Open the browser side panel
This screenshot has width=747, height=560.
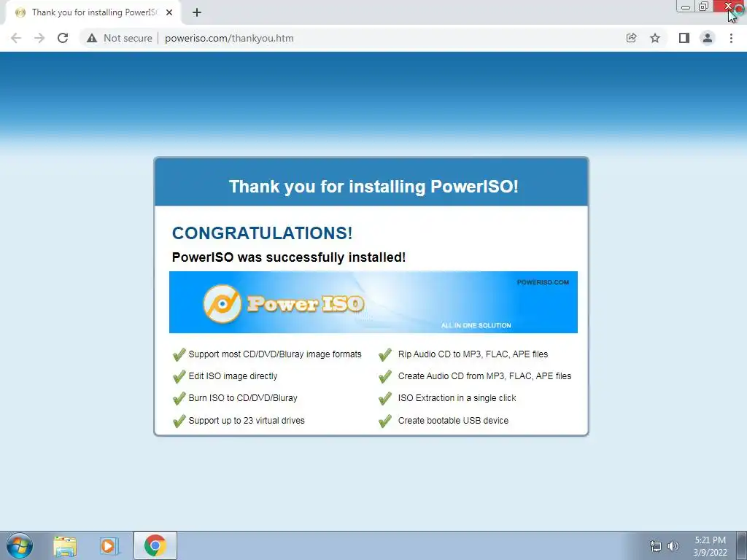(x=684, y=38)
